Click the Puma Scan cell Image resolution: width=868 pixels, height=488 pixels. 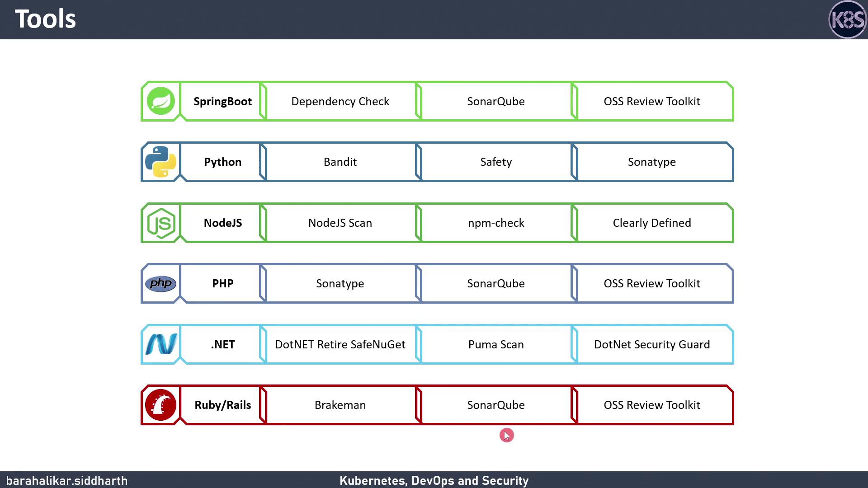tap(496, 344)
